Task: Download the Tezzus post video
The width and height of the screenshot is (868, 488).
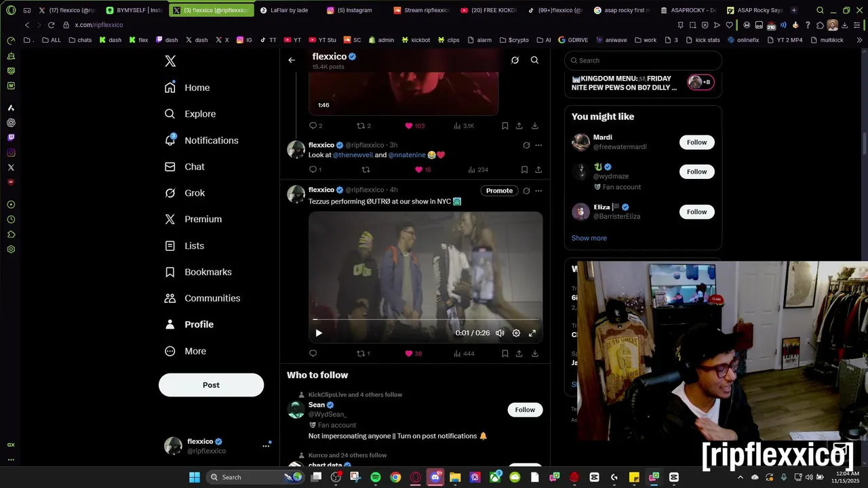Action: (534, 354)
